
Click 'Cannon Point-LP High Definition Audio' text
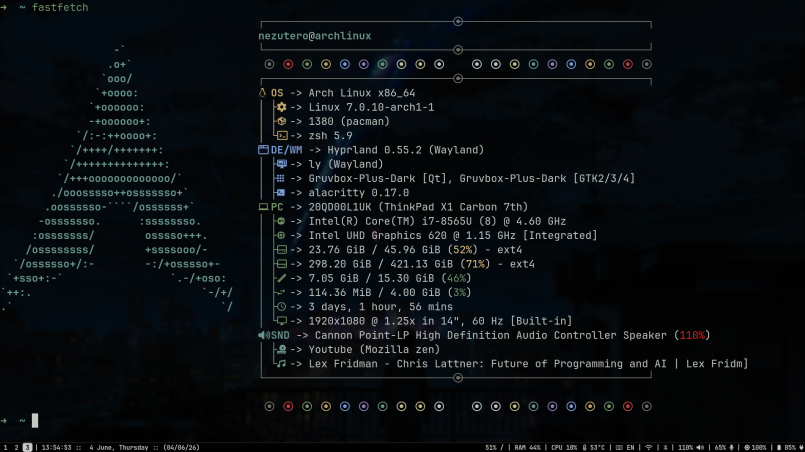[x=431, y=335]
